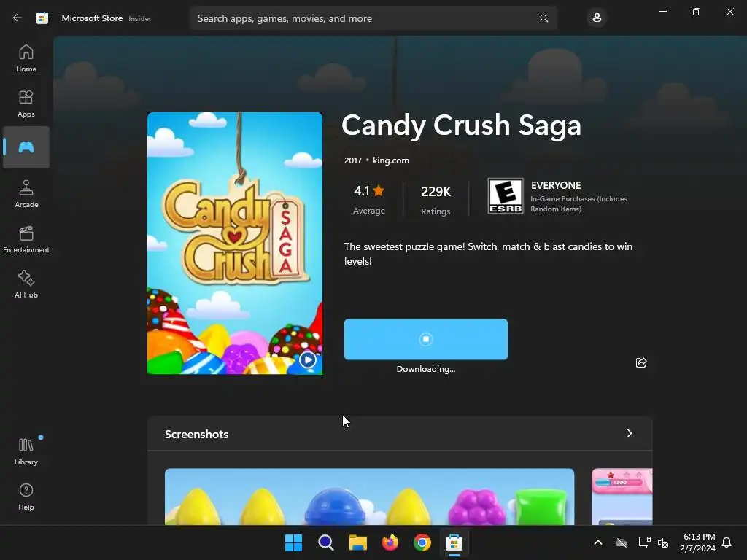
Task: Open the Windows Start menu
Action: 293,542
